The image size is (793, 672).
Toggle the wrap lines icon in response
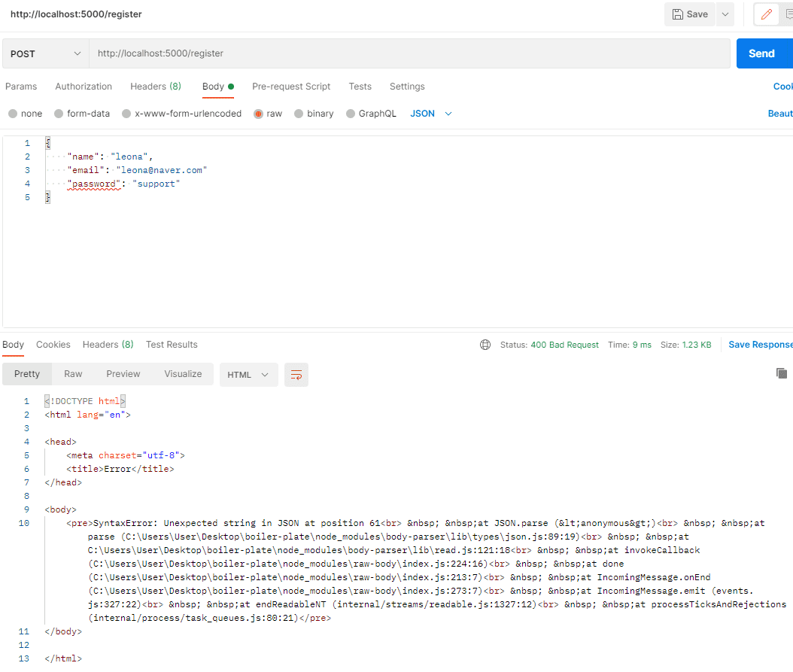(x=296, y=375)
